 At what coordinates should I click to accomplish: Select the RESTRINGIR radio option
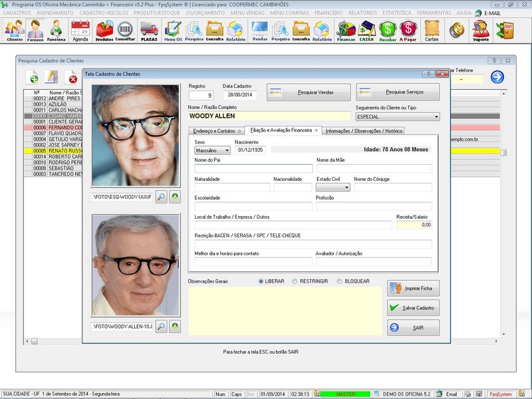[x=295, y=281]
